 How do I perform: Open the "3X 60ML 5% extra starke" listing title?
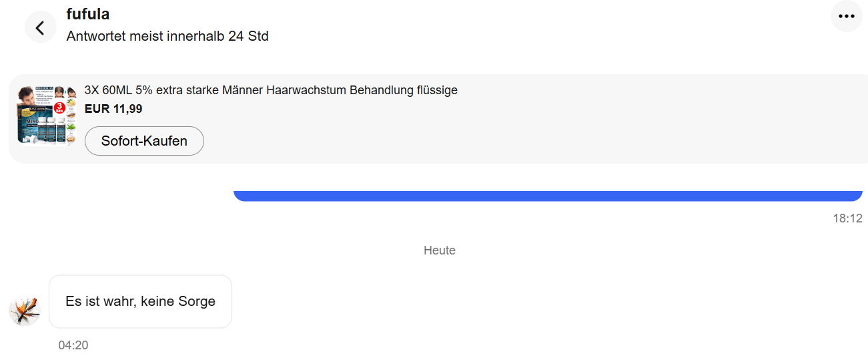pyautogui.click(x=271, y=90)
